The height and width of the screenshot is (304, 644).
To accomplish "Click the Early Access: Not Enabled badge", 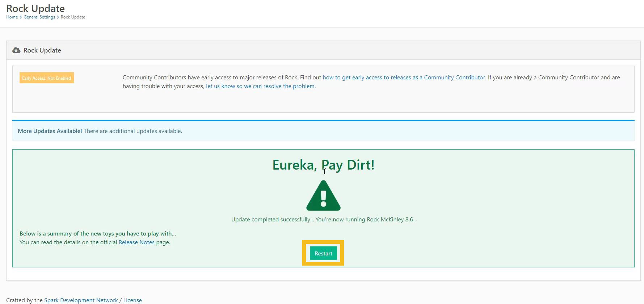I will (47, 78).
